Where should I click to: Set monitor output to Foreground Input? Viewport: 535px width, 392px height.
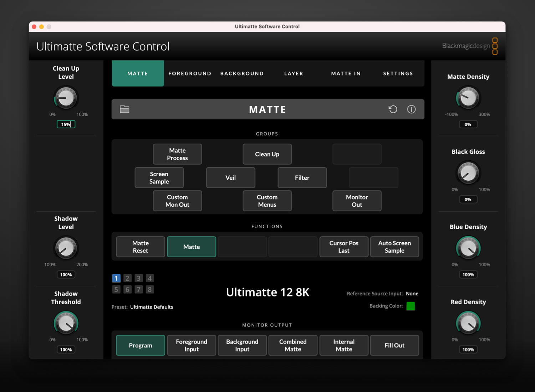192,345
